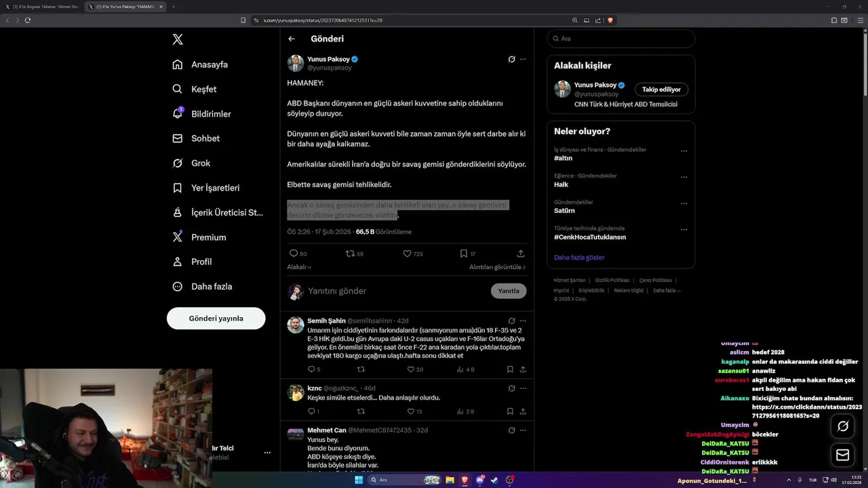Click floating Grok button
The image size is (868, 488).
click(843, 426)
